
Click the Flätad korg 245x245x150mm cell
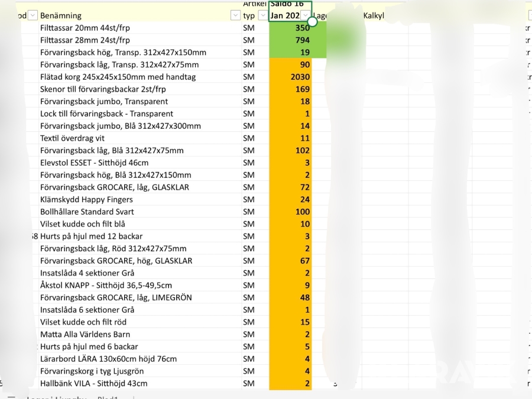[118, 77]
